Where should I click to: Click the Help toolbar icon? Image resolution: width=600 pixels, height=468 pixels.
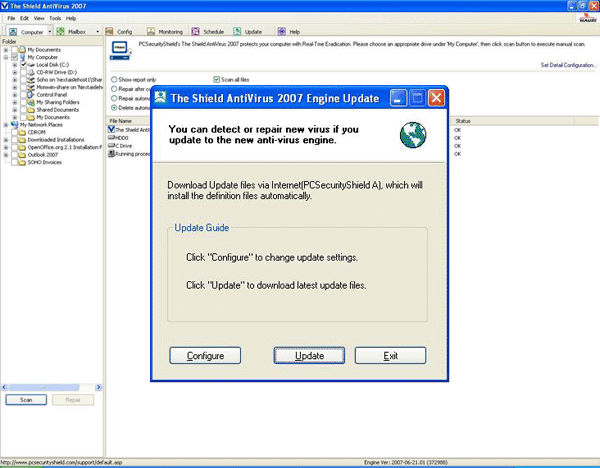click(282, 31)
